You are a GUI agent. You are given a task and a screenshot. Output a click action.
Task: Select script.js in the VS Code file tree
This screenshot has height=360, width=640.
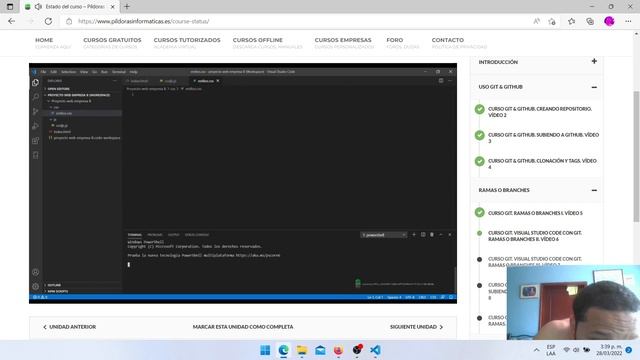click(62, 125)
